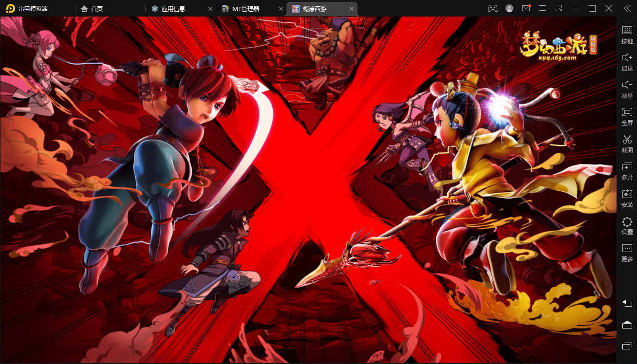
Task: Open emulator 设置 settings gear
Action: click(627, 226)
